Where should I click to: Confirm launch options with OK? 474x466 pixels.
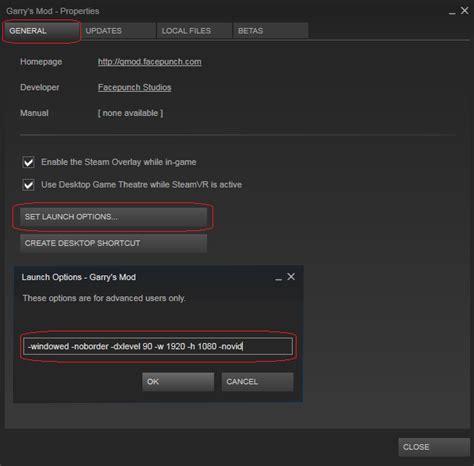point(178,382)
